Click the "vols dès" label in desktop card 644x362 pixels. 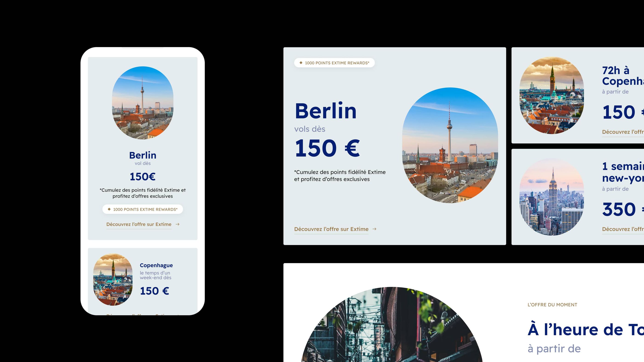pyautogui.click(x=310, y=129)
